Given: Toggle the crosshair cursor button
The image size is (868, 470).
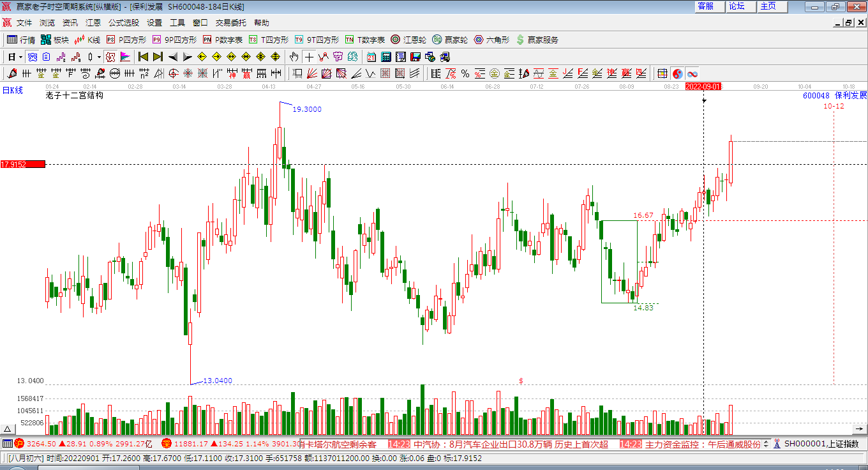Looking at the screenshot, I should point(309,57).
